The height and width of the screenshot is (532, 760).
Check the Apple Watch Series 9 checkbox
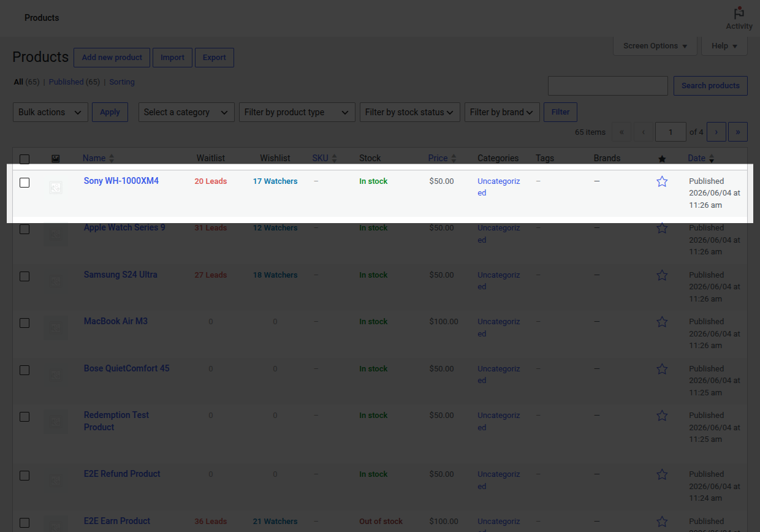click(25, 229)
